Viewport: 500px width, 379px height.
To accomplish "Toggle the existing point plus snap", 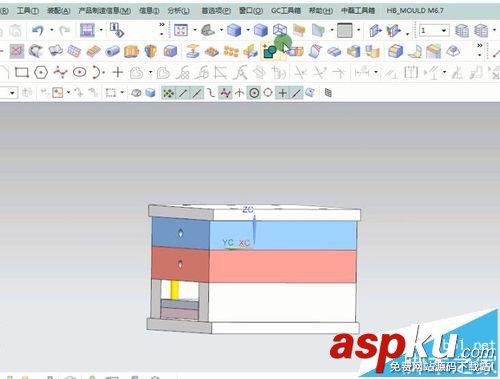I will (x=282, y=93).
